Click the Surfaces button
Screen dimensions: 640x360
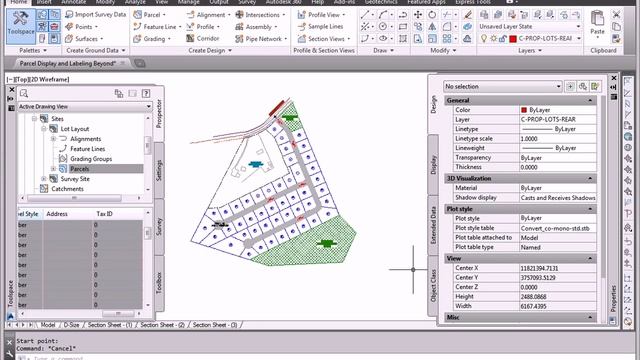point(83,39)
